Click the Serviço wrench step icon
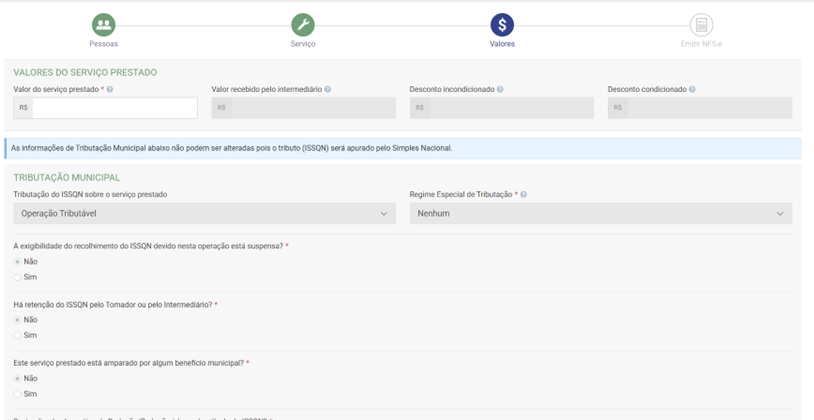Viewport: 814px width, 420px height. point(302,24)
